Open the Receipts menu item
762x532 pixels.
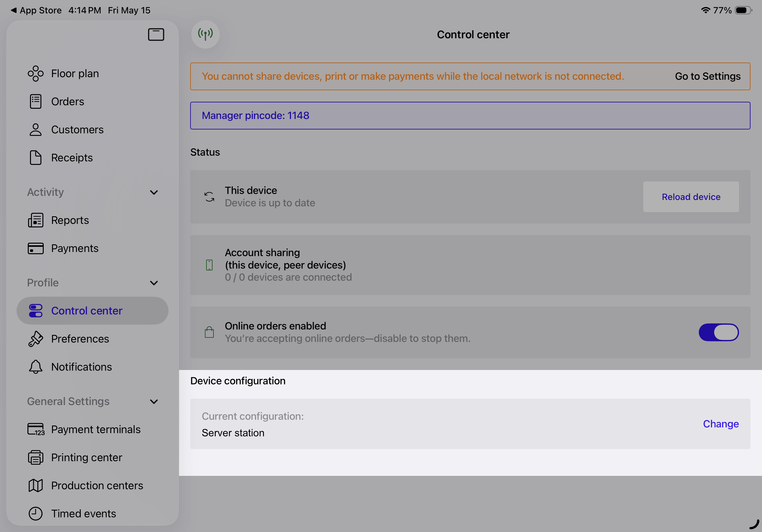pyautogui.click(x=93, y=158)
